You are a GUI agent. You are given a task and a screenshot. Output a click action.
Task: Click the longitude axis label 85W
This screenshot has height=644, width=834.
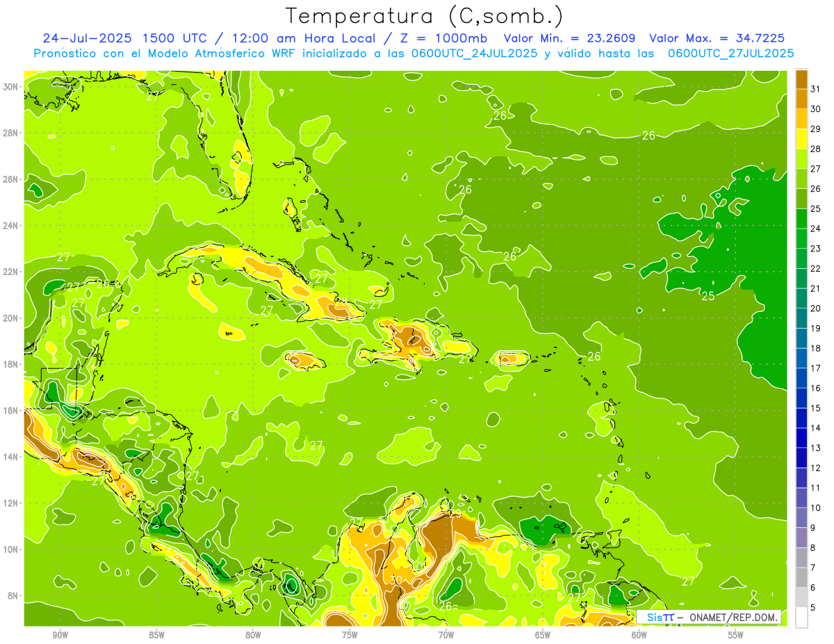point(157,635)
